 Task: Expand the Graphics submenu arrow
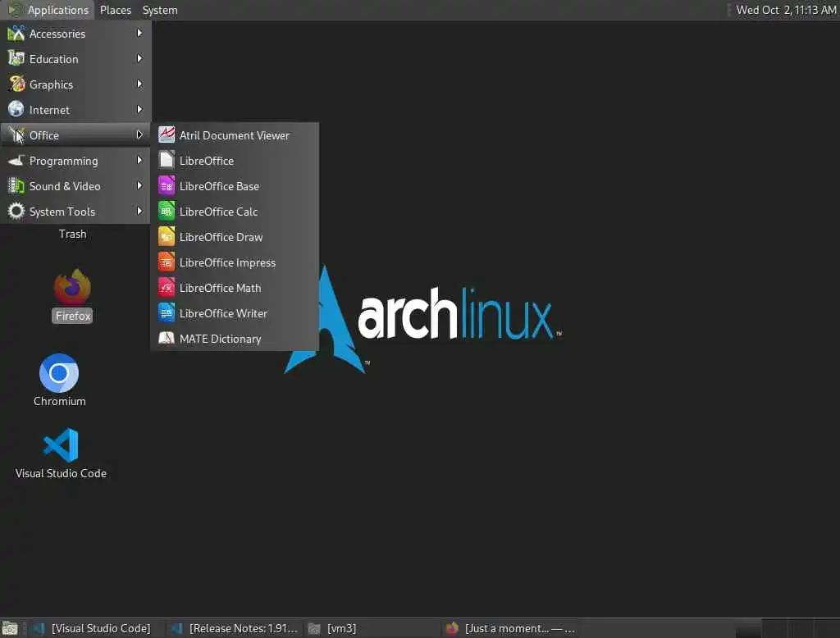[x=139, y=84]
